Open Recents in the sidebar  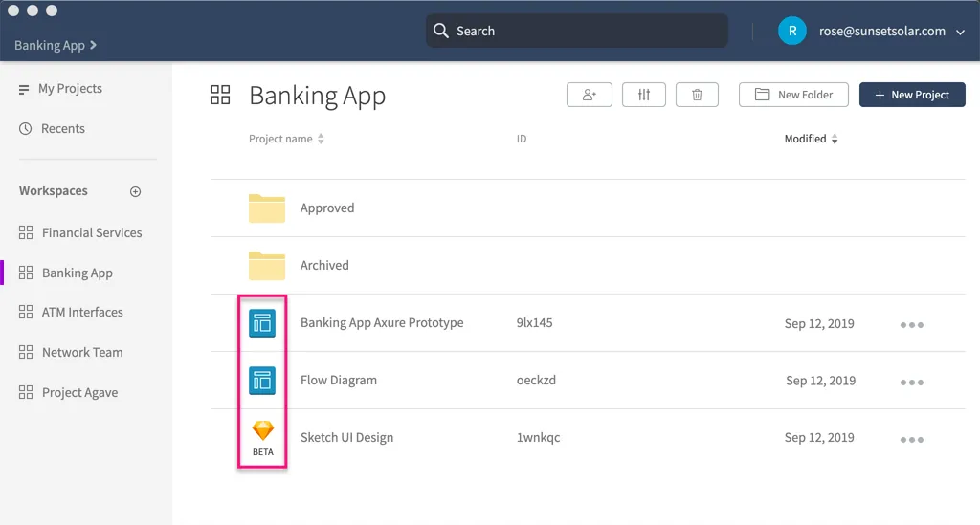pos(62,129)
